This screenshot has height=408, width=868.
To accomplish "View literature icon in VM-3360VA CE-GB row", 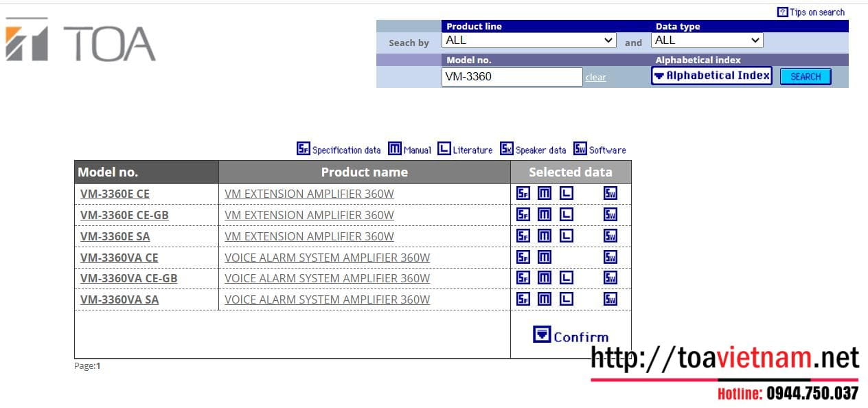I will pyautogui.click(x=566, y=278).
